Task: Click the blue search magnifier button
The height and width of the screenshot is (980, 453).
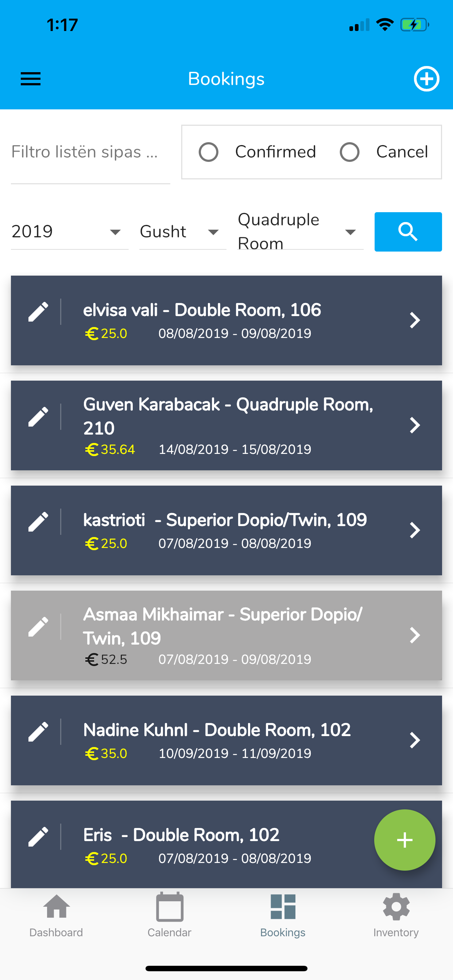Action: [x=408, y=232]
